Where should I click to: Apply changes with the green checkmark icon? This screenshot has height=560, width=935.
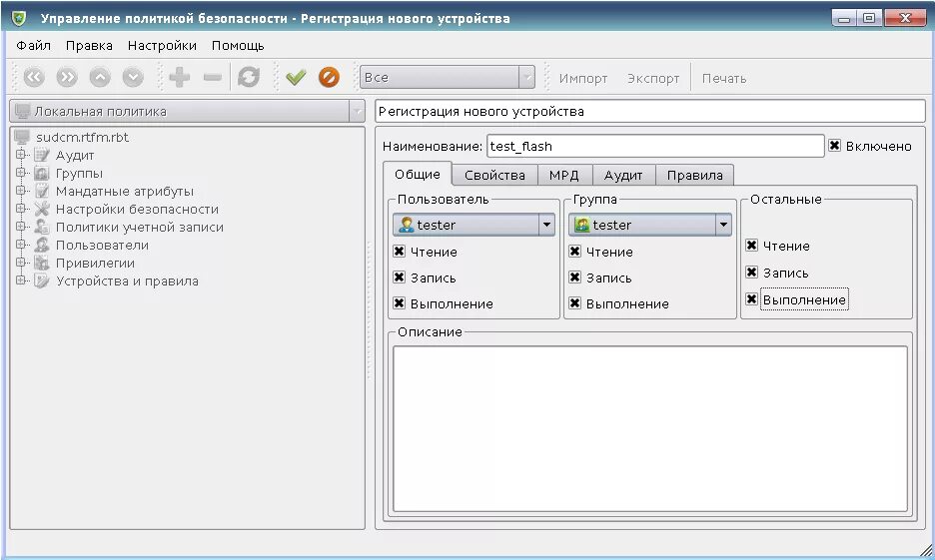point(296,77)
